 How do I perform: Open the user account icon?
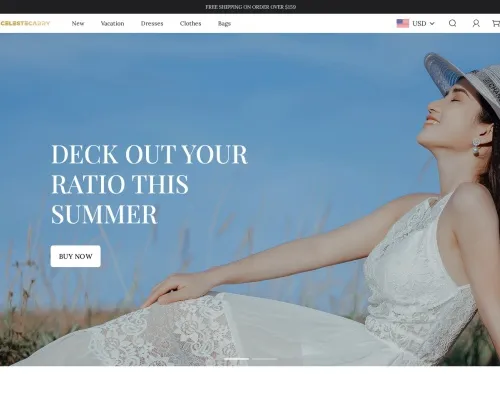click(x=476, y=23)
